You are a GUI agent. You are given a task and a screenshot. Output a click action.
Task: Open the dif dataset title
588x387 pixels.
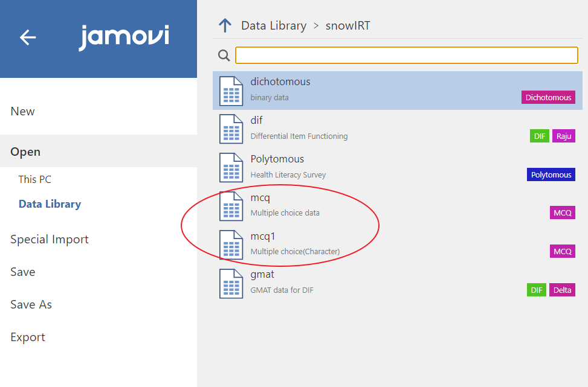pyautogui.click(x=256, y=120)
